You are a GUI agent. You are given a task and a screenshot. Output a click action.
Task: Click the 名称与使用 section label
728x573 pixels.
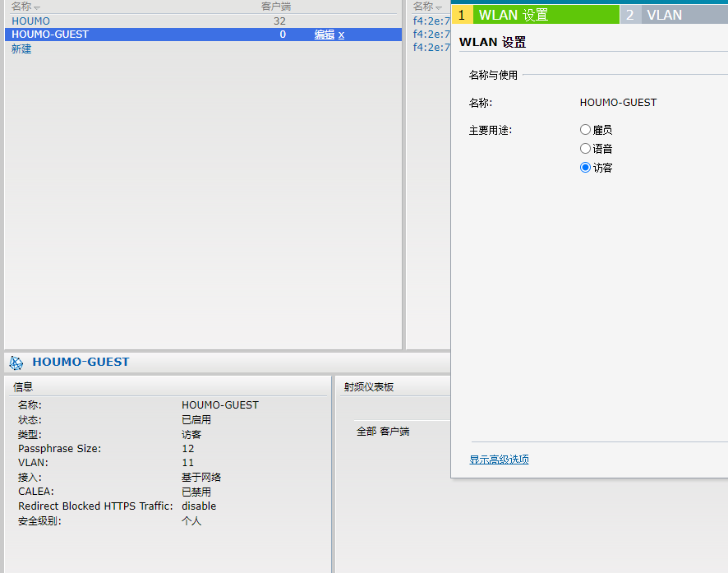[x=493, y=75]
